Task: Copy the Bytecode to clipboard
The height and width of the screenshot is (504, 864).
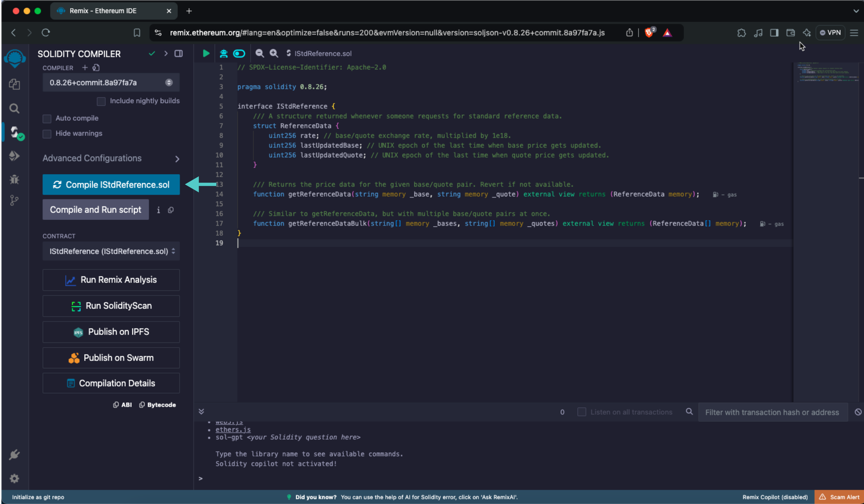Action: (157, 405)
